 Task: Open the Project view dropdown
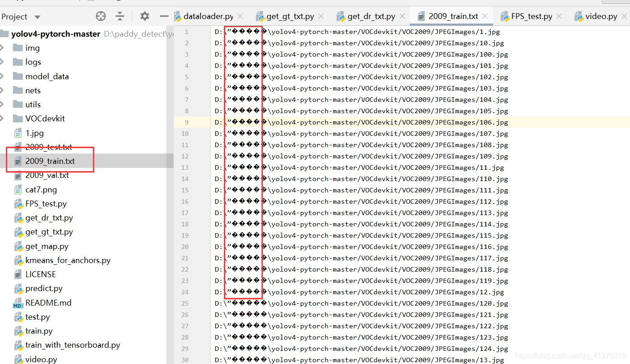pyautogui.click(x=37, y=17)
